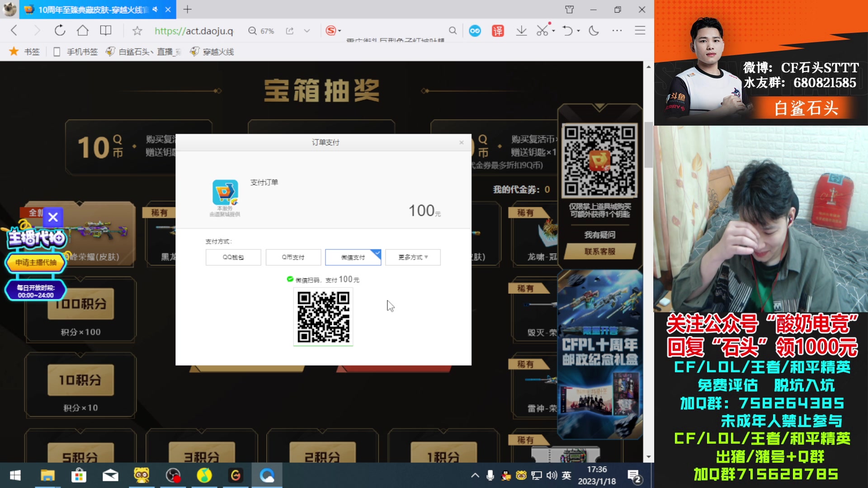Open a new browser tab
868x488 pixels.
click(x=188, y=9)
